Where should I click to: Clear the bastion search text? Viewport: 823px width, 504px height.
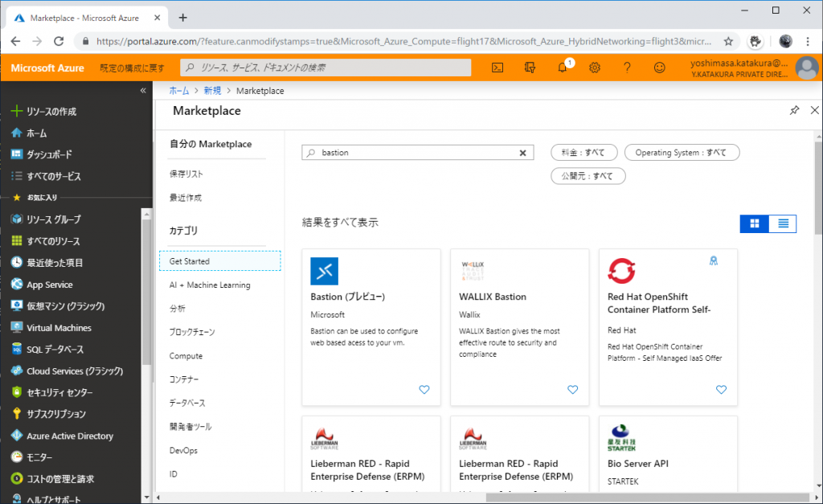(x=522, y=153)
